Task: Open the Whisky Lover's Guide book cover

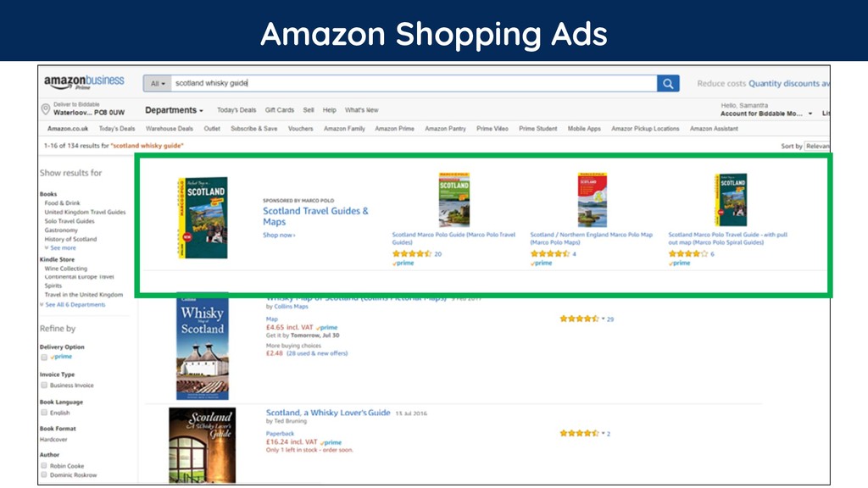Action: tap(202, 446)
